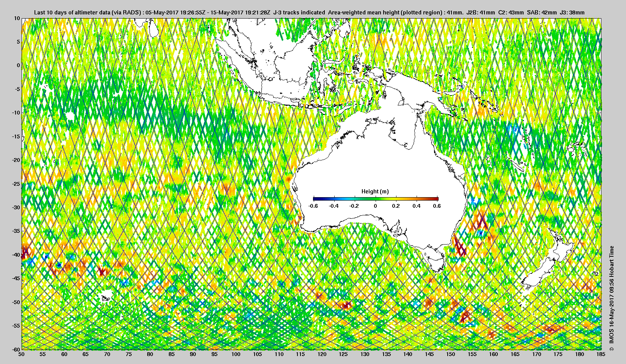Click longitude axis label 95
The image size is (626, 364).
(x=215, y=354)
